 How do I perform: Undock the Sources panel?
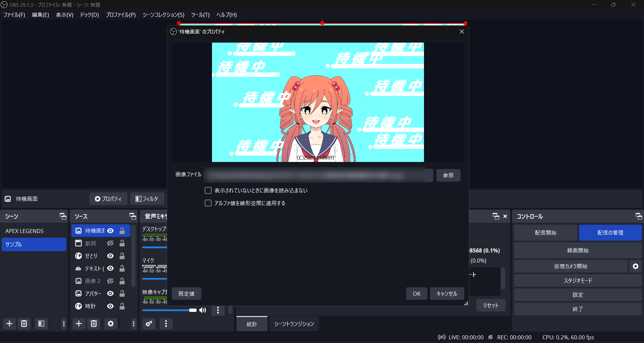click(x=133, y=216)
